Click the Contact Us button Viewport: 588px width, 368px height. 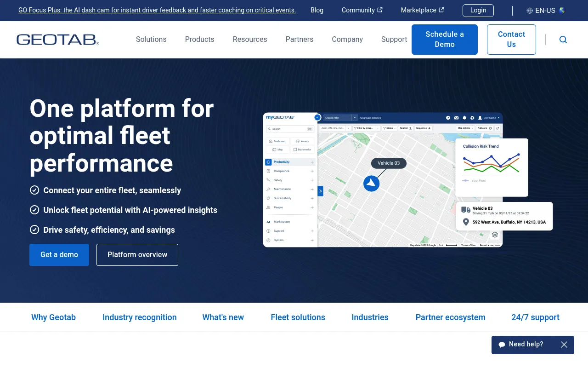click(511, 40)
